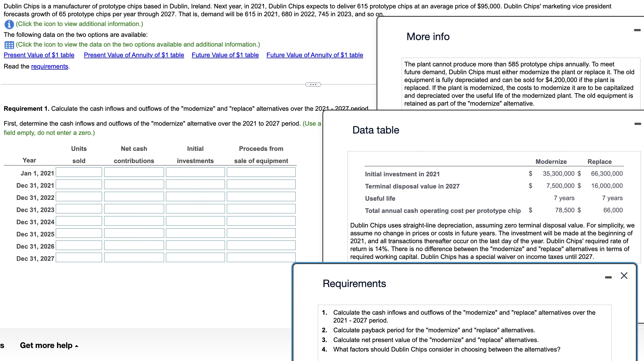
Task: Click Net cash contributions field Dec 31, 2026
Action: pos(134,245)
